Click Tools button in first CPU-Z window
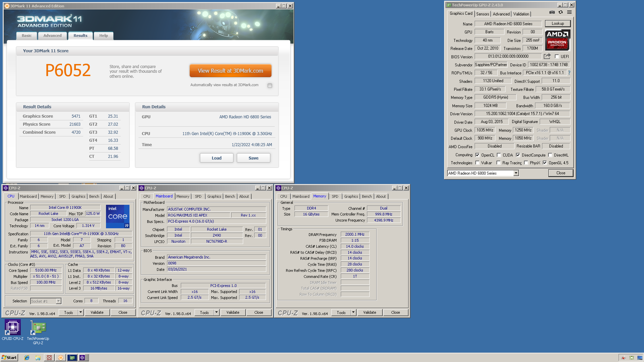The image size is (644, 362). pyautogui.click(x=68, y=312)
